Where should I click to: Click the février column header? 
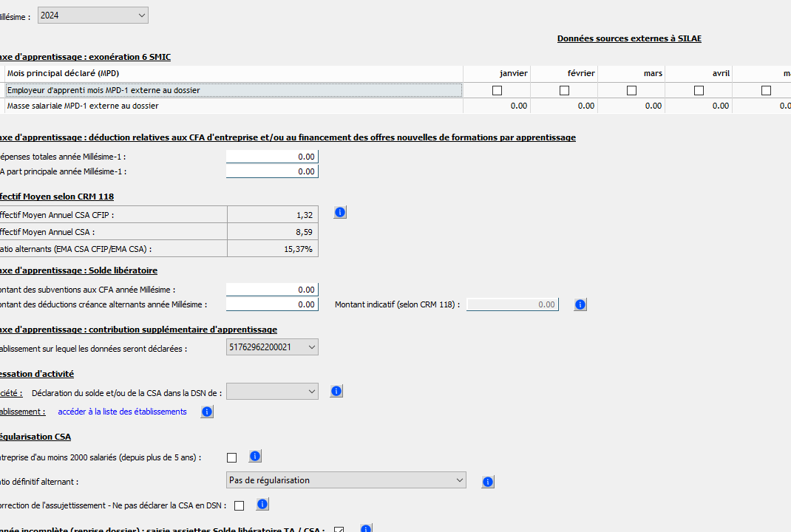point(565,74)
